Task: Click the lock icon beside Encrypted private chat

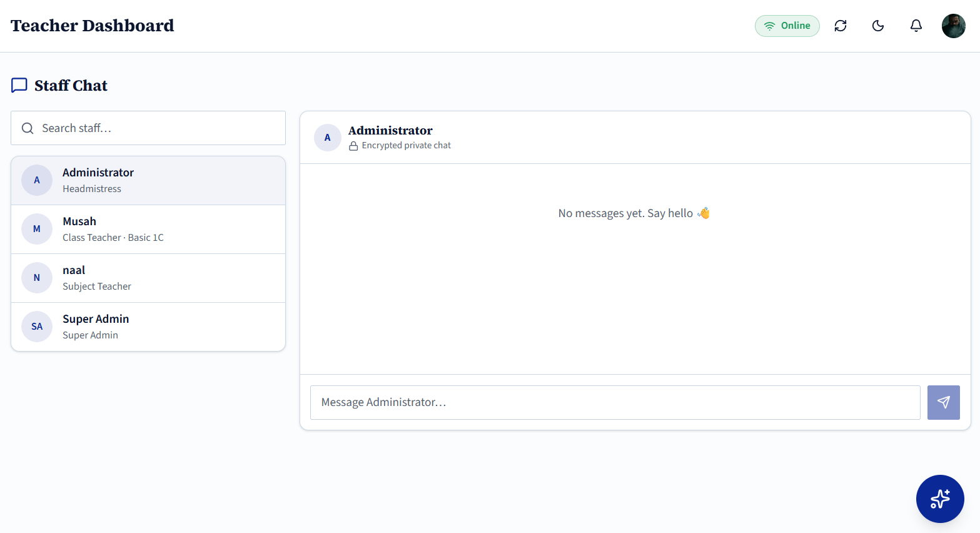Action: tap(353, 146)
